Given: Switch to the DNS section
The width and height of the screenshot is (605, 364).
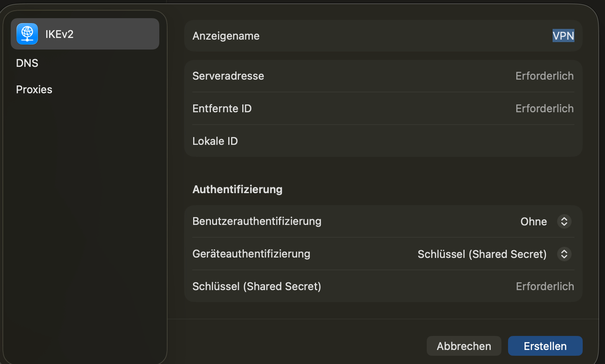Looking at the screenshot, I should coord(27,63).
